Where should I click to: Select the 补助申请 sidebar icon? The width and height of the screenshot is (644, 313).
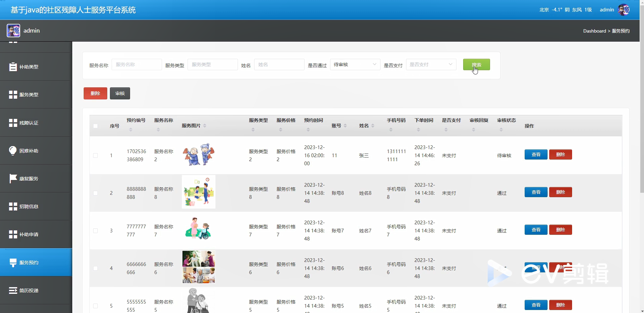[13, 234]
